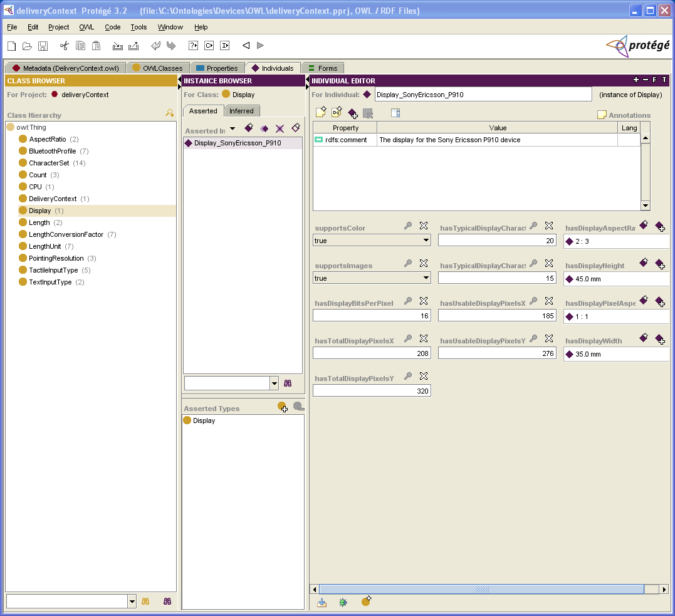Click the hasTotalDisplayPixelsY input field
675x616 pixels.
click(371, 391)
